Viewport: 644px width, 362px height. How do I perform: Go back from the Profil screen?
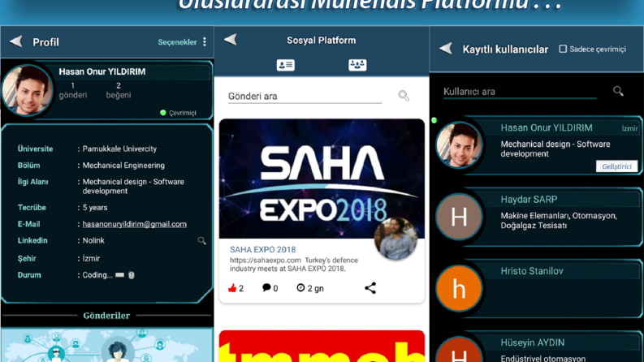16,41
